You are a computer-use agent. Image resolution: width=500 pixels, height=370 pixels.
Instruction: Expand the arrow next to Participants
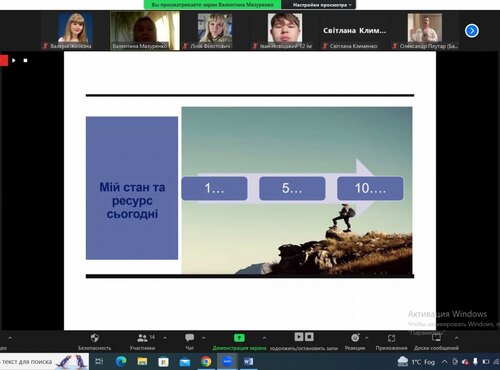tap(165, 338)
